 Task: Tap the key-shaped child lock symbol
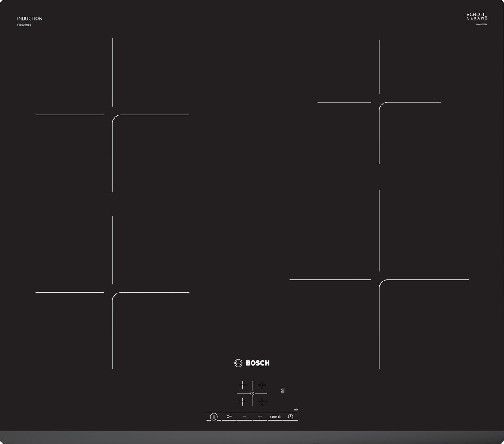coord(229,417)
